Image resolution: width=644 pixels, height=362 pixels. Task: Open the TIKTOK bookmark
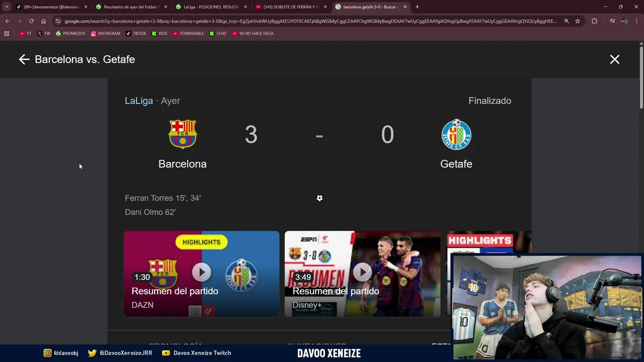136,34
